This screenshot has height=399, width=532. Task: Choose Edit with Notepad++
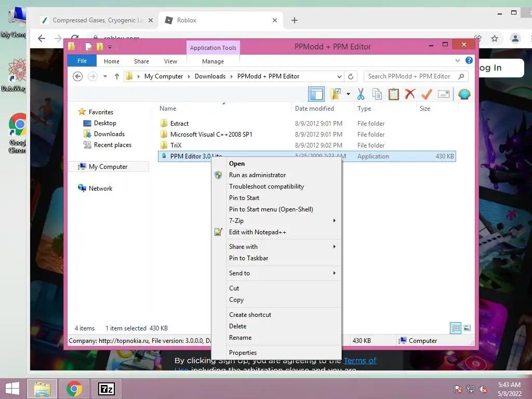tap(276, 232)
